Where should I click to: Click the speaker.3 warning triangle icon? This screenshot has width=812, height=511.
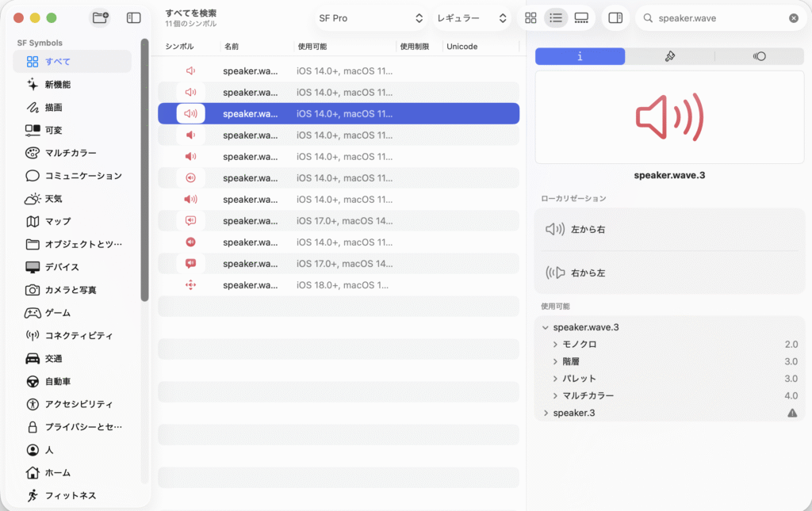point(791,413)
